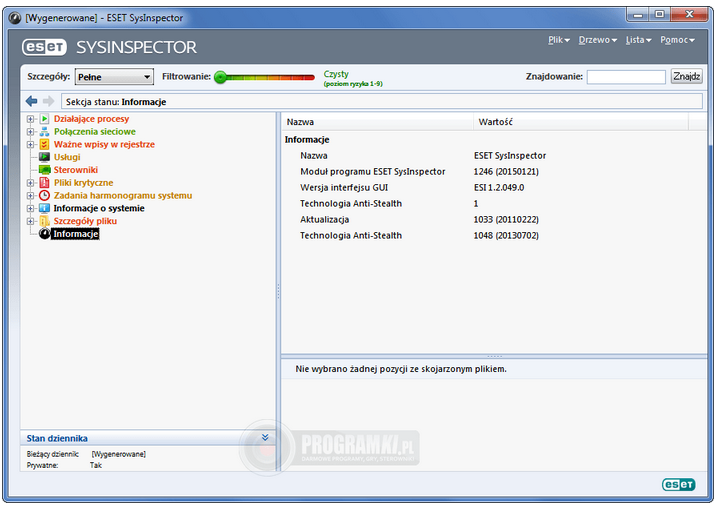Click the value 1048 (20130702)
718x507 pixels.
506,236
